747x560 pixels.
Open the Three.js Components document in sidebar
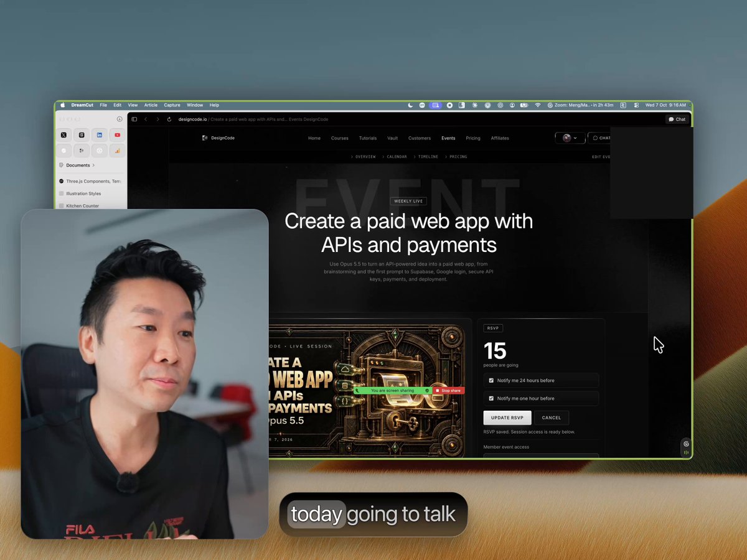(x=90, y=181)
